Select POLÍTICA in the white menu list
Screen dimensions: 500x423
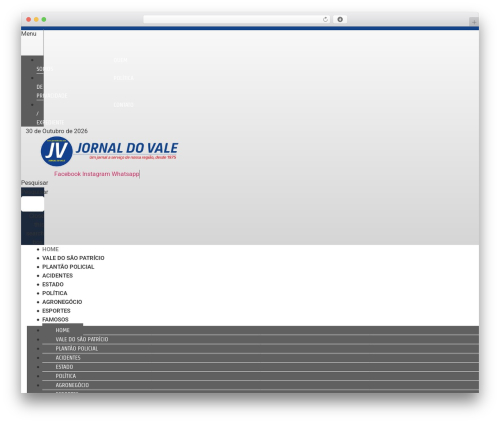coord(55,293)
